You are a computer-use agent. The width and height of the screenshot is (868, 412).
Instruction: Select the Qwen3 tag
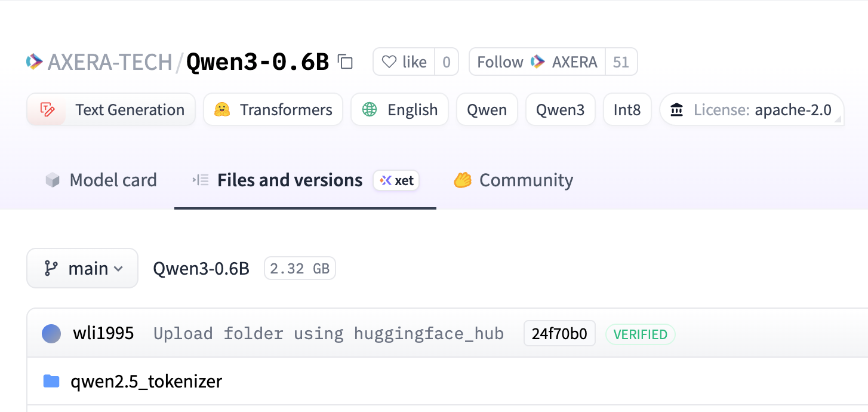point(561,110)
